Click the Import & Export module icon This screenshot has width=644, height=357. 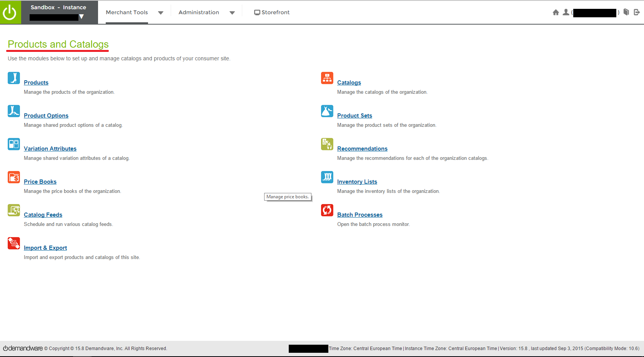pos(14,243)
